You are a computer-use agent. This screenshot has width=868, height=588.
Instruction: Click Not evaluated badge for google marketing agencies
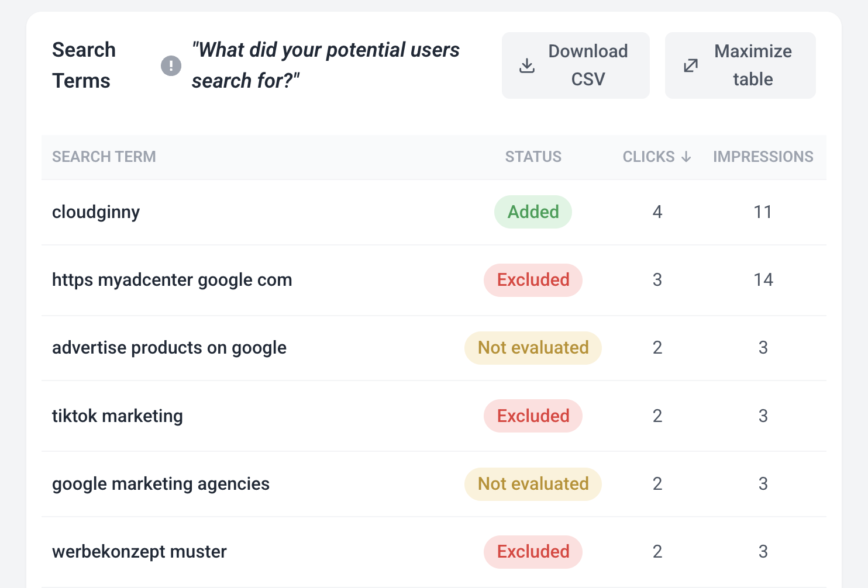pos(533,484)
